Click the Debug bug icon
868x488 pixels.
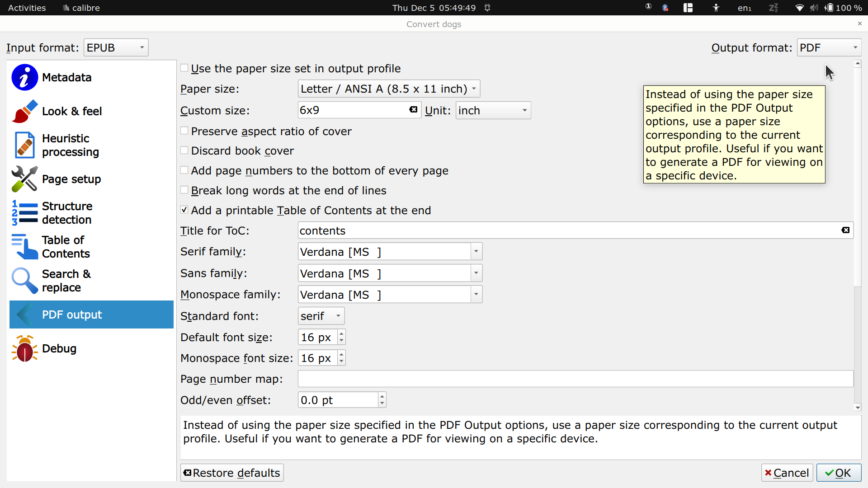click(24, 348)
